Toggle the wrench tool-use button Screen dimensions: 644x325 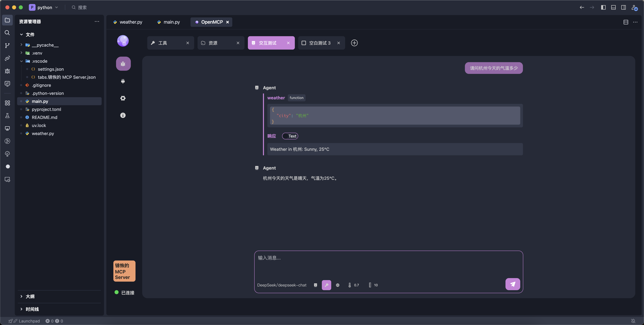326,285
